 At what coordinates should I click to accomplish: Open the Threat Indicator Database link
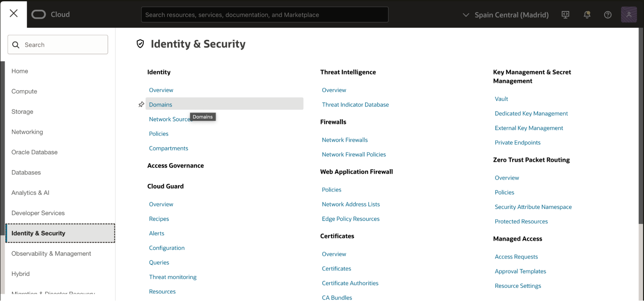pos(355,105)
